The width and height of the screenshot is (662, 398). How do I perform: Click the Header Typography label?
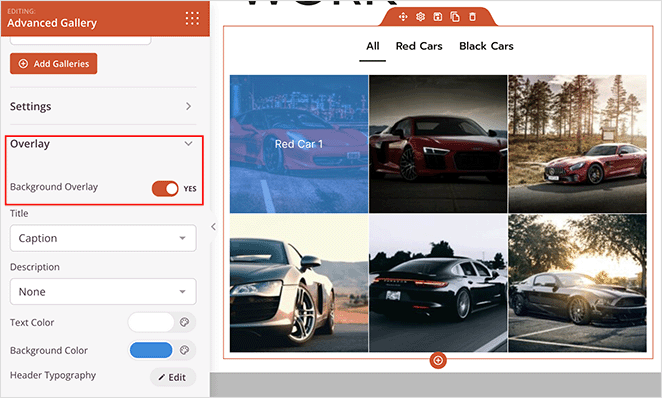53,375
